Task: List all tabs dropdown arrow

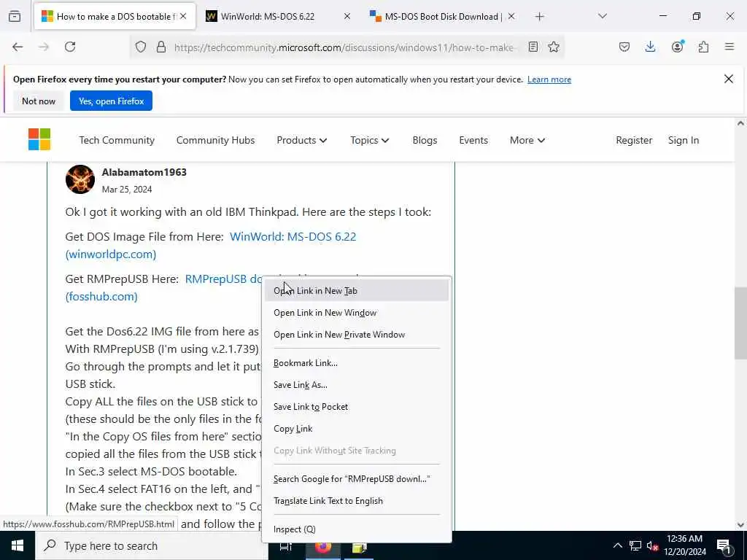Action: (x=602, y=16)
